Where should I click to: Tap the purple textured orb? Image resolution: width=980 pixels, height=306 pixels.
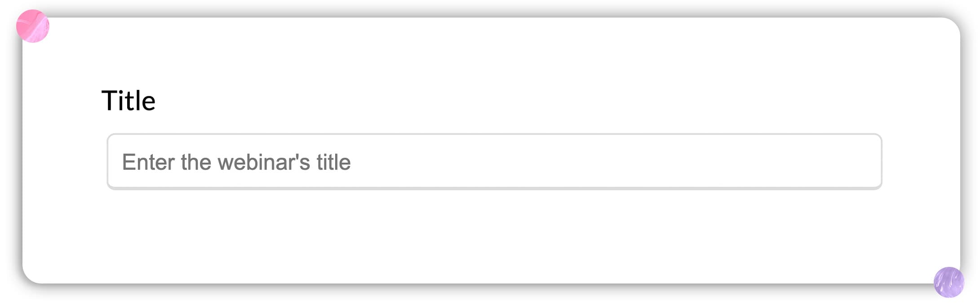(949, 282)
